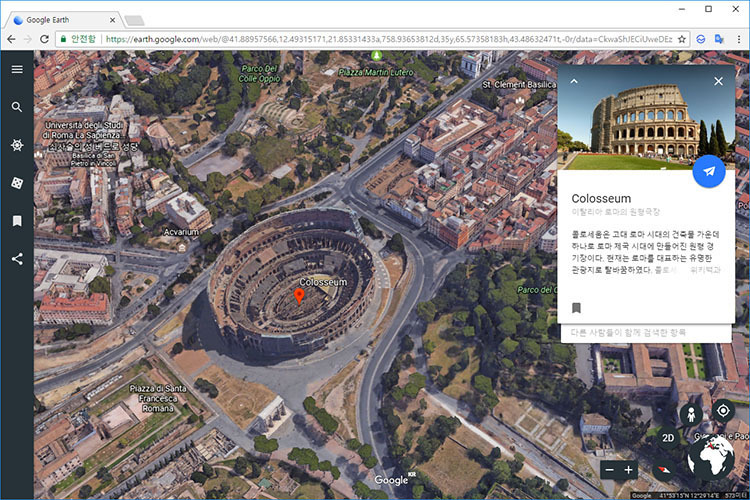Click the red Colosseum map pin
This screenshot has width=750, height=500.
coord(299,296)
